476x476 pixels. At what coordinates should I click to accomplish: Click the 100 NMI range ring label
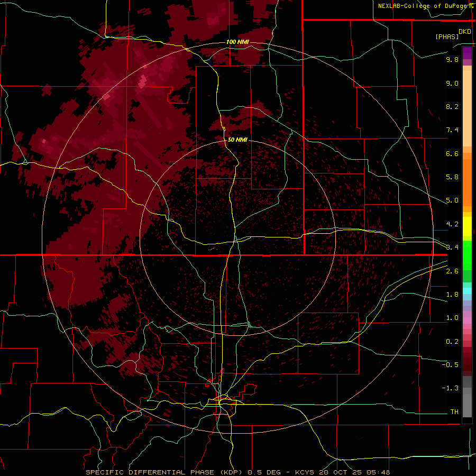[237, 42]
